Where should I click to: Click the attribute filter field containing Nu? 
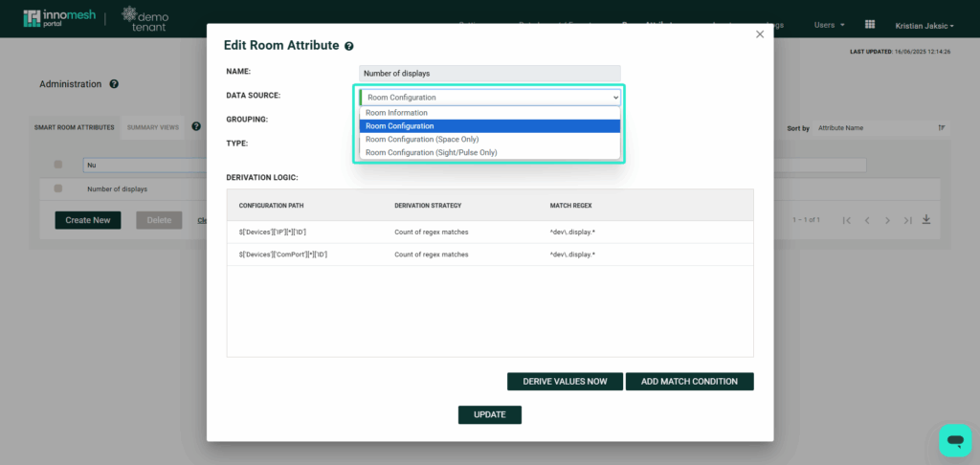[x=145, y=165]
